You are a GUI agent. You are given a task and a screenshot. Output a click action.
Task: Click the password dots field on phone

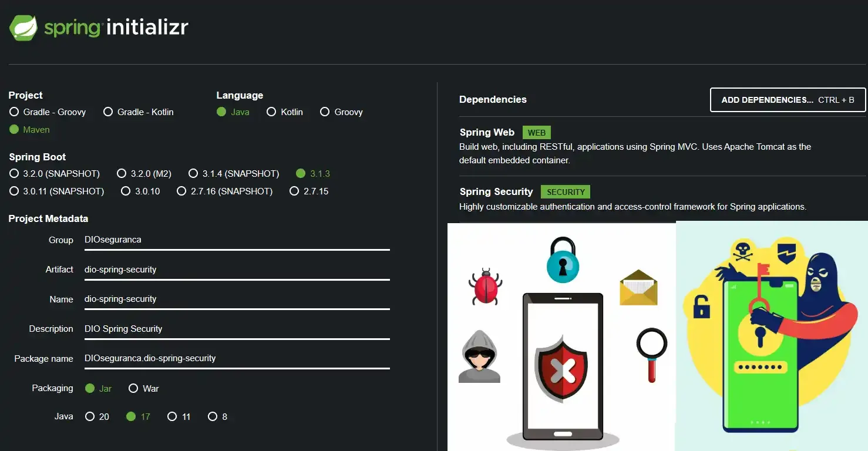click(760, 368)
